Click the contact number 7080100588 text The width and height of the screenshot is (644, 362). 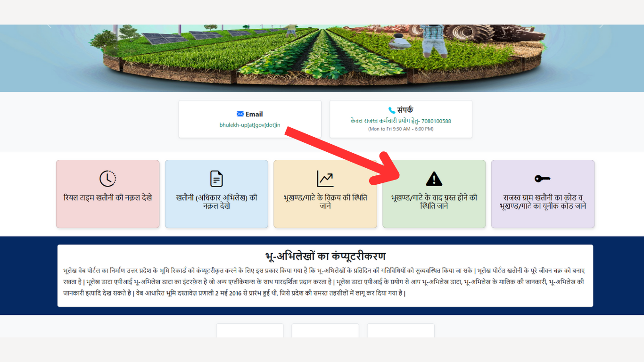[x=436, y=121]
